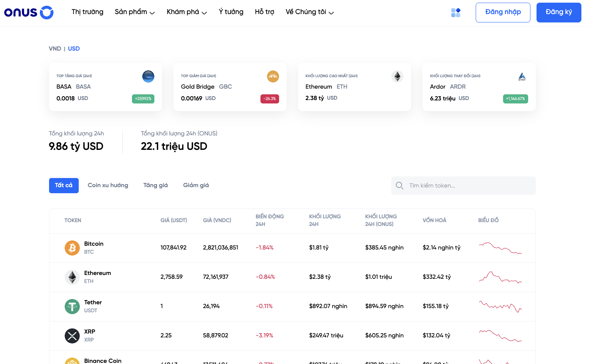This screenshot has width=589, height=364.
Task: Open the Thị trường menu item
Action: click(x=87, y=12)
